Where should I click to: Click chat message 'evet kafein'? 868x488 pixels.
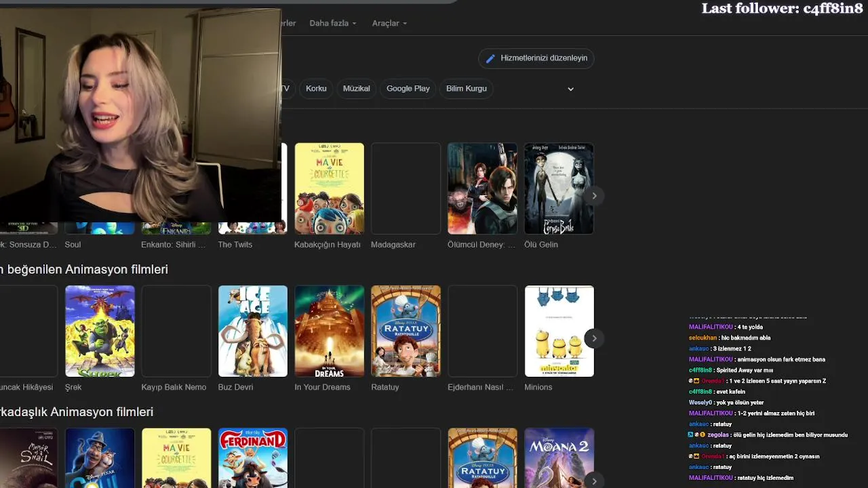click(730, 392)
